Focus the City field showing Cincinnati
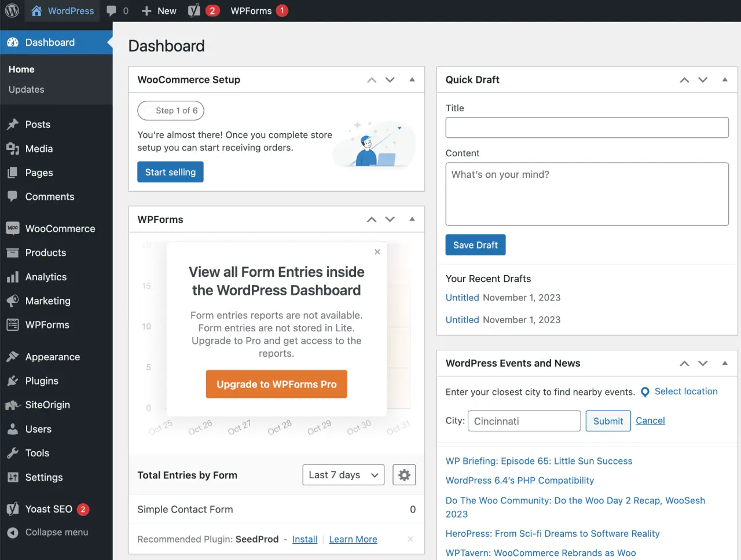This screenshot has height=560, width=741. tap(524, 421)
